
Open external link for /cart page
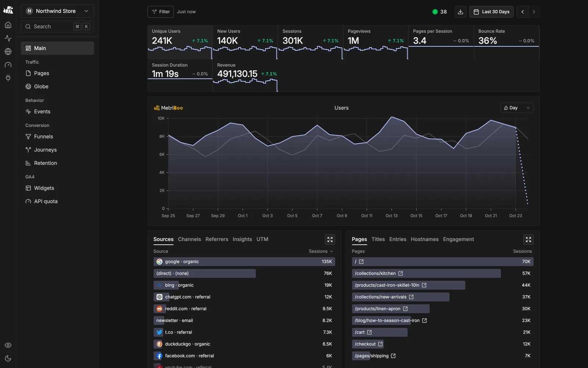pyautogui.click(x=369, y=332)
